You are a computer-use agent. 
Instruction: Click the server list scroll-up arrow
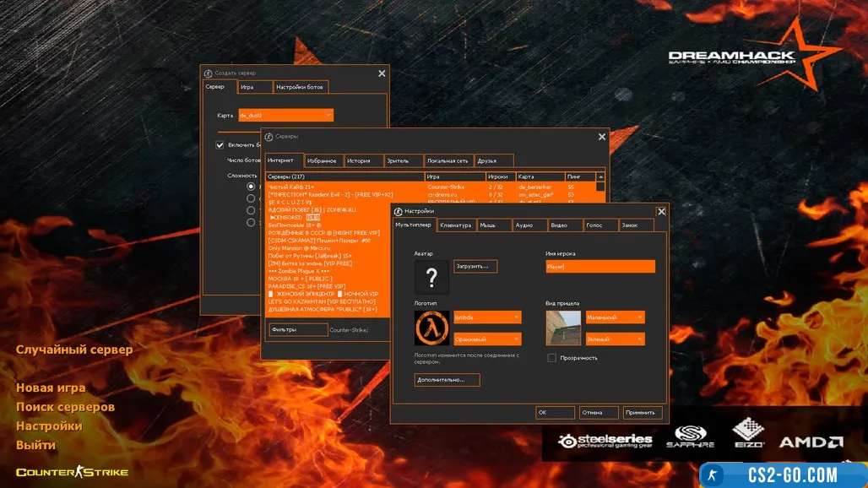point(600,176)
